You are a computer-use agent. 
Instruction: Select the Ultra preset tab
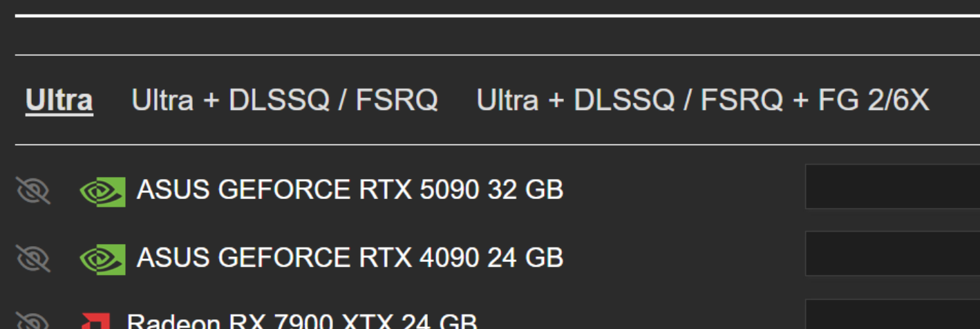[59, 100]
